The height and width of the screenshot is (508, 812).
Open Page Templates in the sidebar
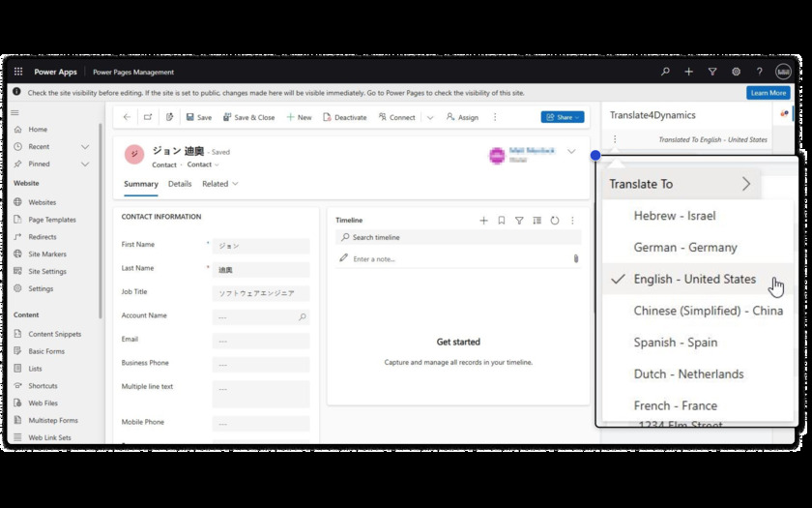click(52, 220)
